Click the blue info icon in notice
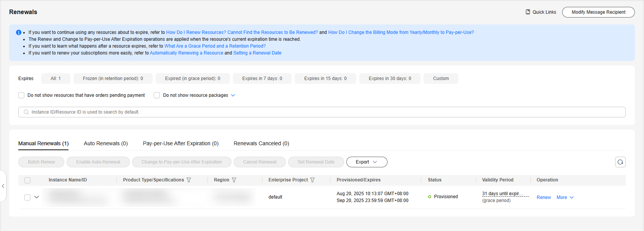Image resolution: width=644 pixels, height=231 pixels. [x=19, y=32]
